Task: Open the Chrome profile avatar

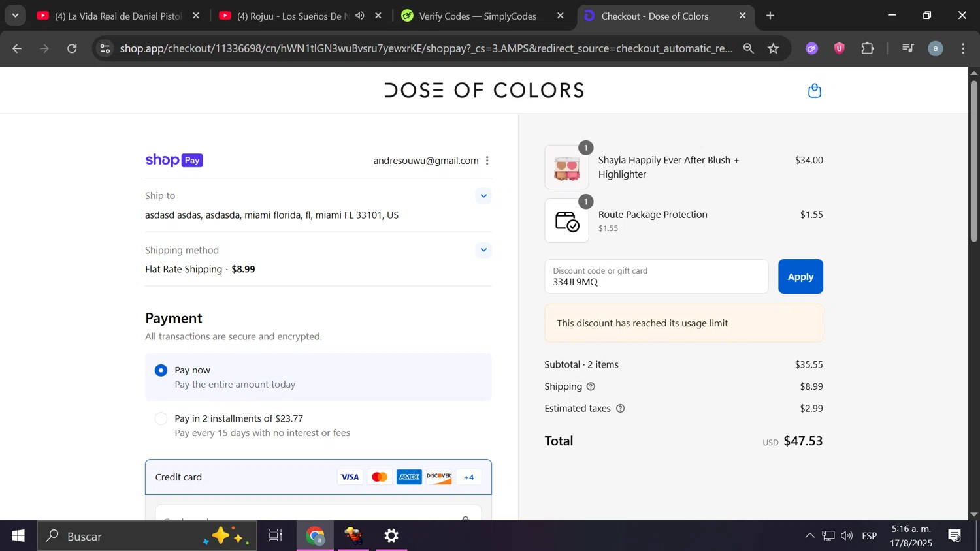Action: (936, 48)
